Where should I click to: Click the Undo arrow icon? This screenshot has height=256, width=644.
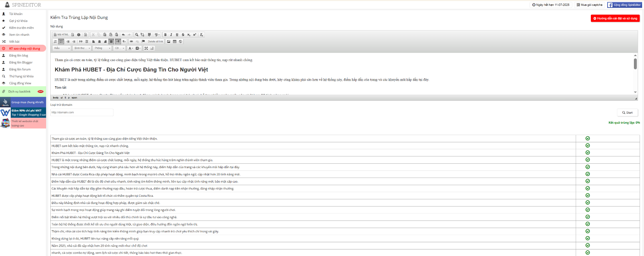[x=123, y=35]
